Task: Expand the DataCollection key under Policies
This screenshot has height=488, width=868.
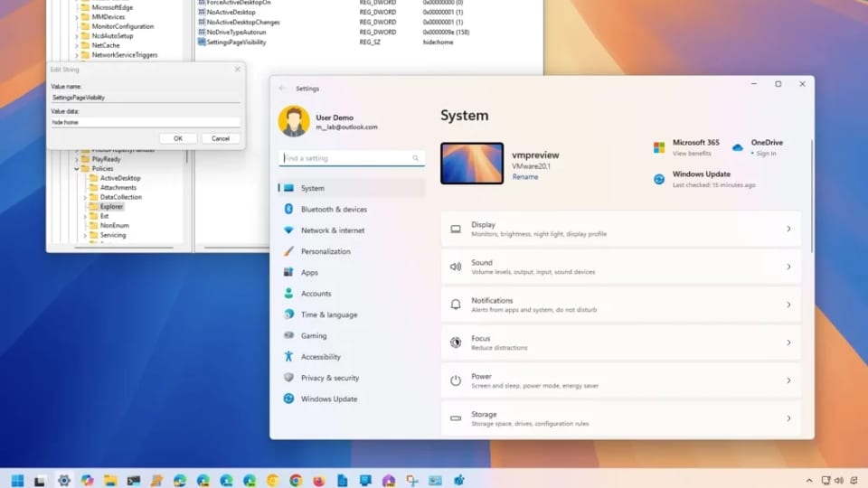Action: pyautogui.click(x=85, y=197)
